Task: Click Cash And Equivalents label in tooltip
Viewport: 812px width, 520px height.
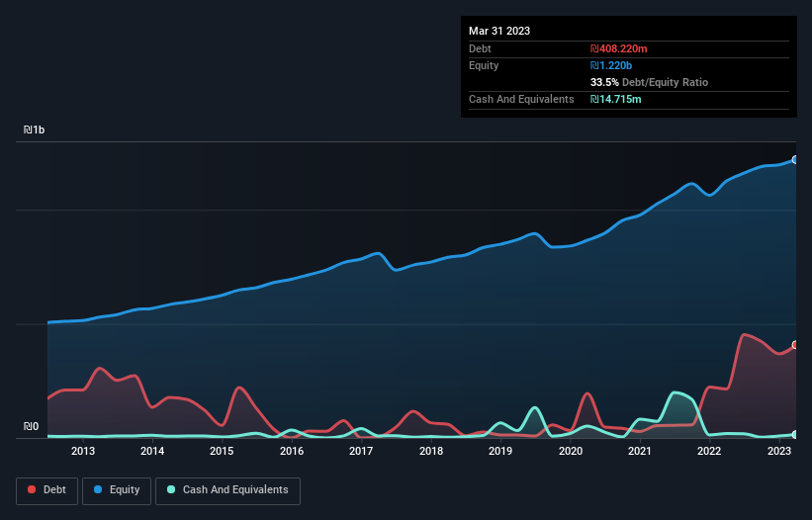Action: pyautogui.click(x=521, y=99)
